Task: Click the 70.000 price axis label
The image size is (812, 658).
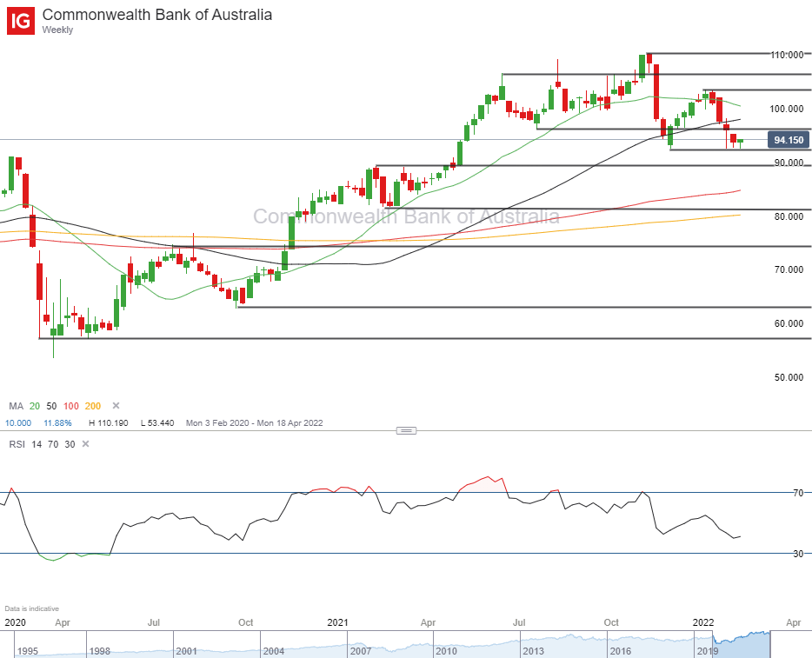Action: (789, 269)
